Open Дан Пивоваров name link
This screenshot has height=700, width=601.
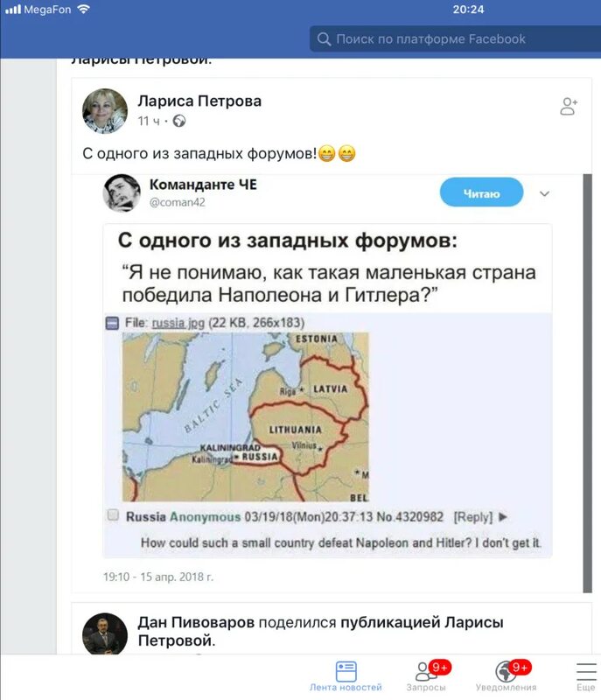196,622
